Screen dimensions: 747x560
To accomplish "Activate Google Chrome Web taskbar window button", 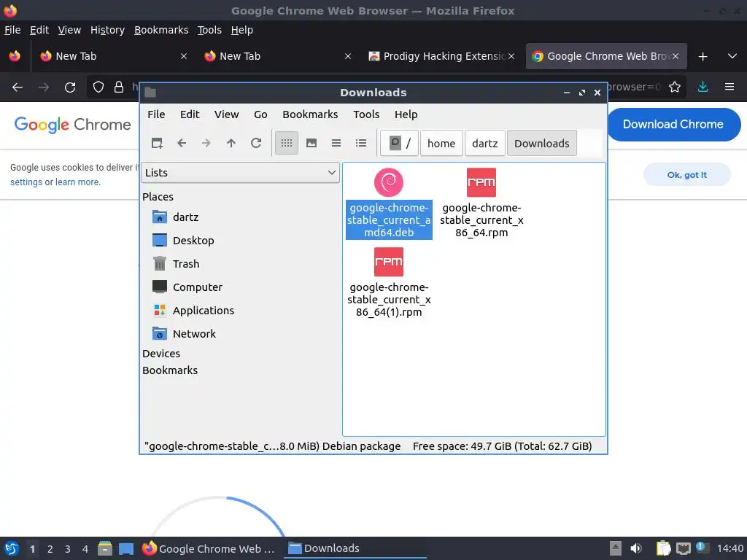I will tap(209, 548).
